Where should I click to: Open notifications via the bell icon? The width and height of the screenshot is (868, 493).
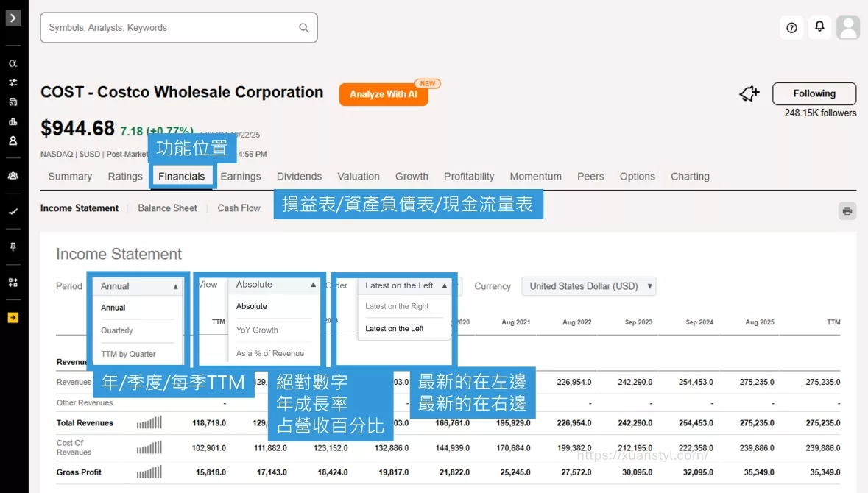(819, 27)
